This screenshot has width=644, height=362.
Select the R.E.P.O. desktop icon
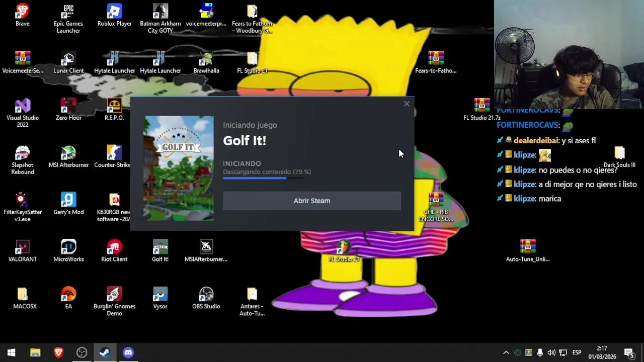click(114, 110)
